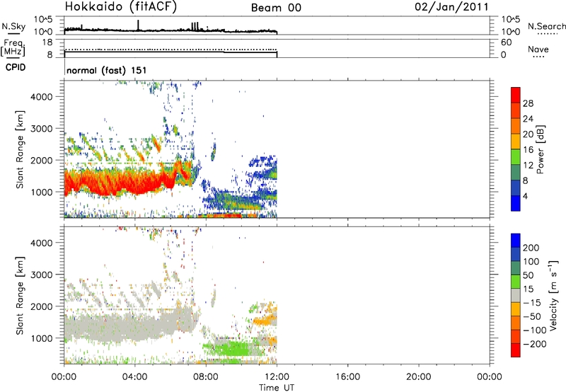Pick the light green 12–16 dB power segment
Image resolution: width=566 pixels, height=392 pixels.
[516, 157]
